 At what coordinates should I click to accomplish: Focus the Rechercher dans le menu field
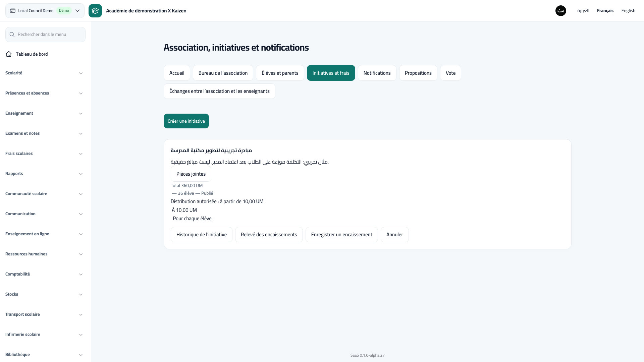point(45,35)
